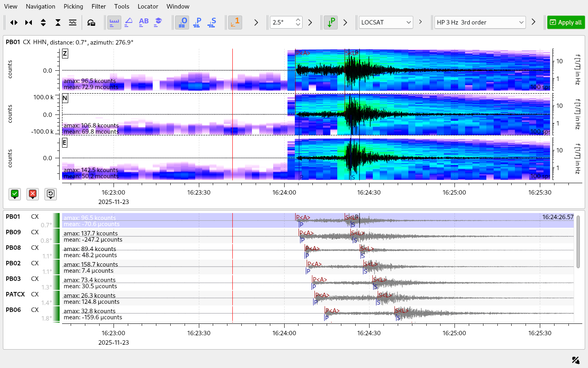Click the N component label box

[65, 98]
